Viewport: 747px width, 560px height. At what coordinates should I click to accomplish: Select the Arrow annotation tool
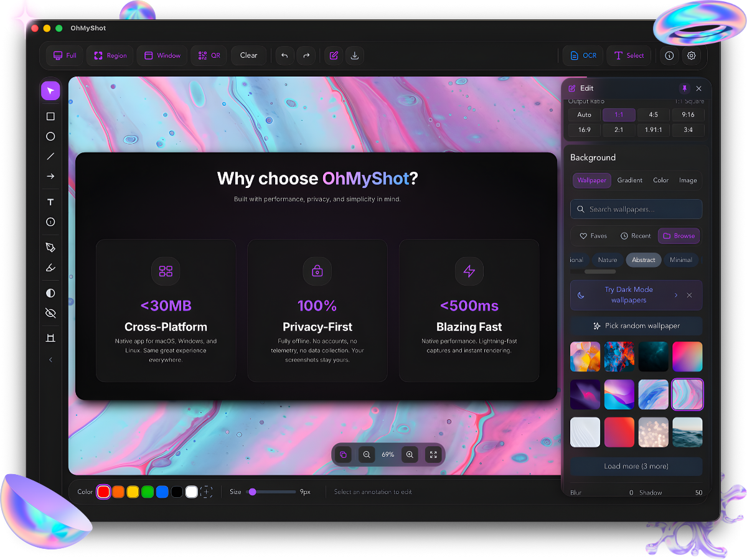(x=50, y=176)
